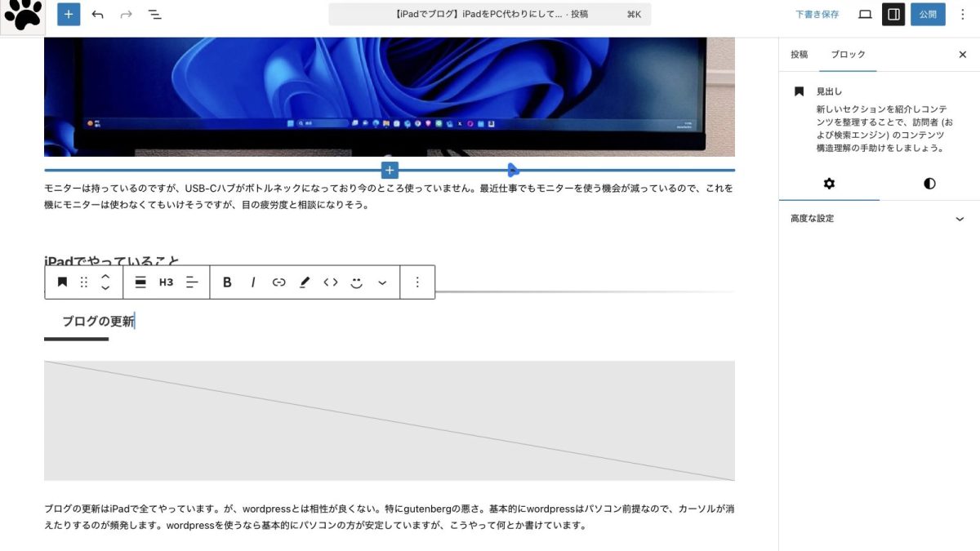Change heading level with H3 dropdown
This screenshot has width=980, height=551.
pos(166,282)
